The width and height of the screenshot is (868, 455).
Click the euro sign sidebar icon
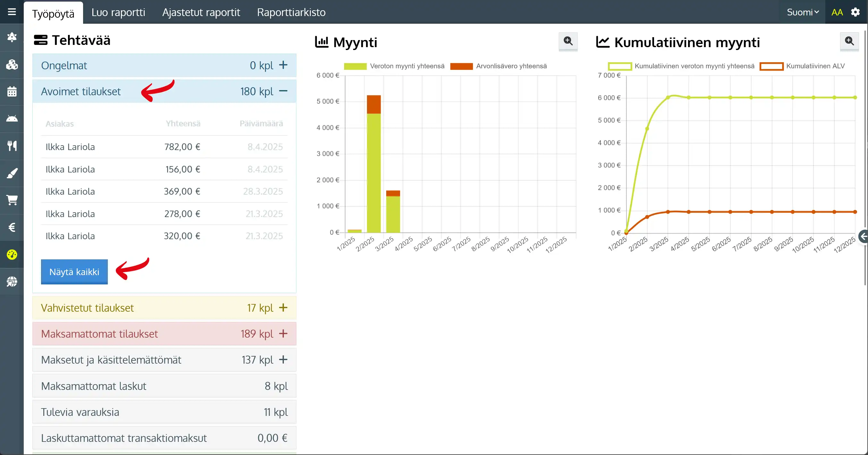12,227
